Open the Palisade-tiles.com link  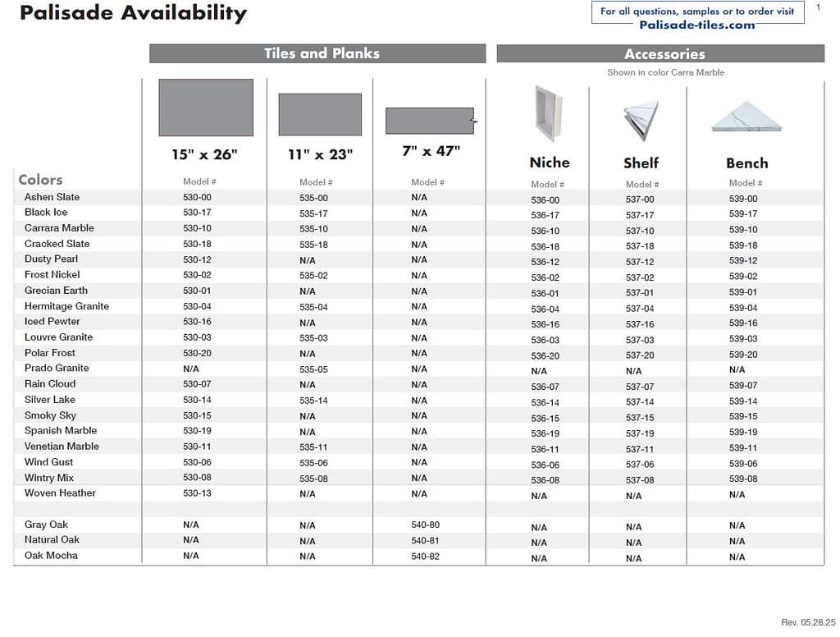click(x=696, y=25)
